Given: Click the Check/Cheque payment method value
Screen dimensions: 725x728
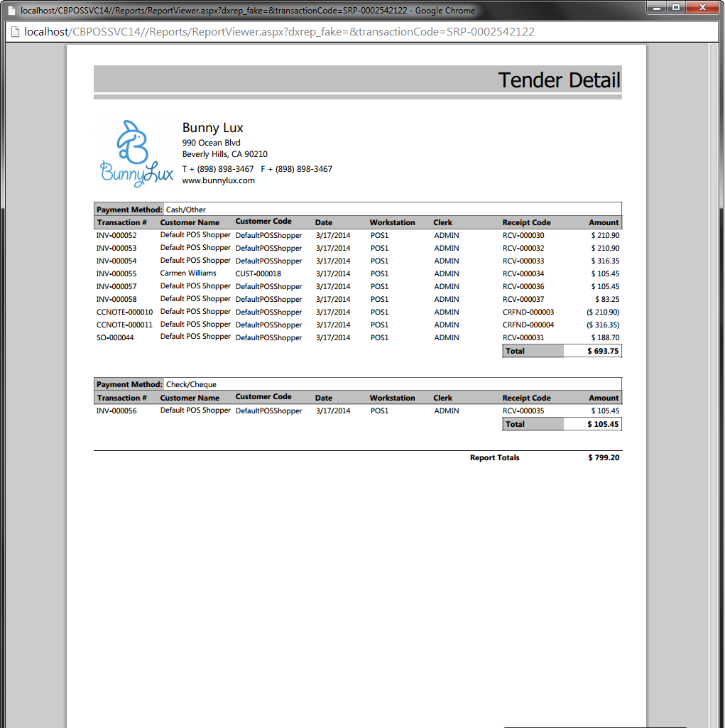Looking at the screenshot, I should tap(191, 384).
